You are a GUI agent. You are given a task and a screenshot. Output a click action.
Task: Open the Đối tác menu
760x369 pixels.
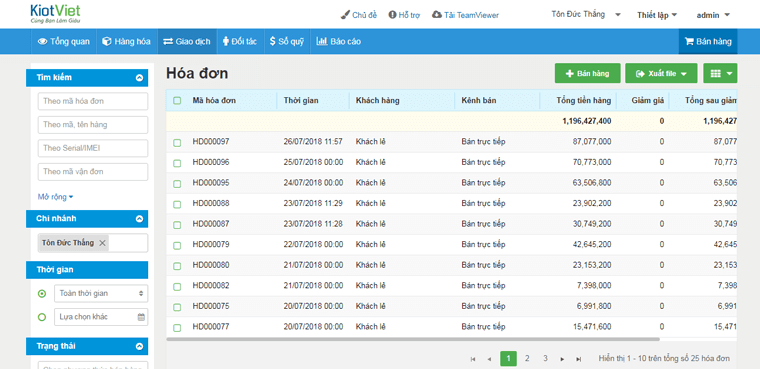tap(239, 42)
